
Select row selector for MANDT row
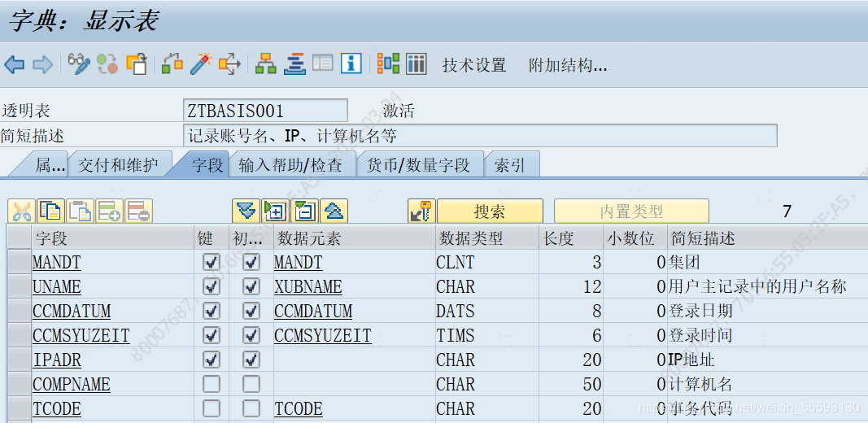coord(20,262)
